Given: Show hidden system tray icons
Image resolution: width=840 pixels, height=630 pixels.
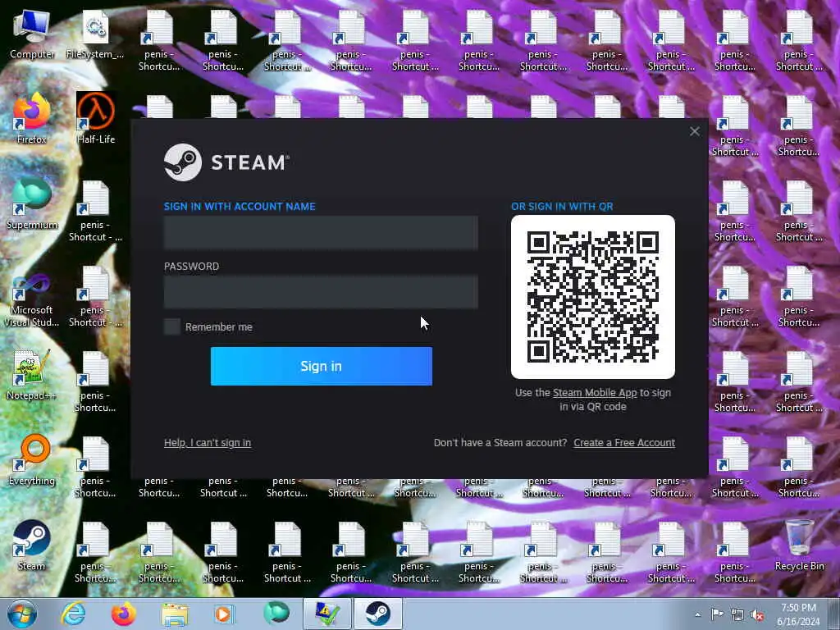Looking at the screenshot, I should tap(697, 614).
